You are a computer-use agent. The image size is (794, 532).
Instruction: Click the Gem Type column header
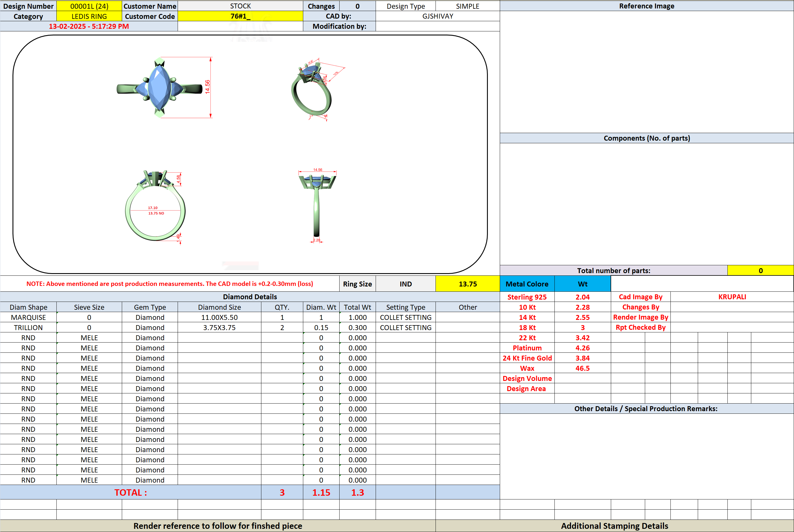[150, 307]
